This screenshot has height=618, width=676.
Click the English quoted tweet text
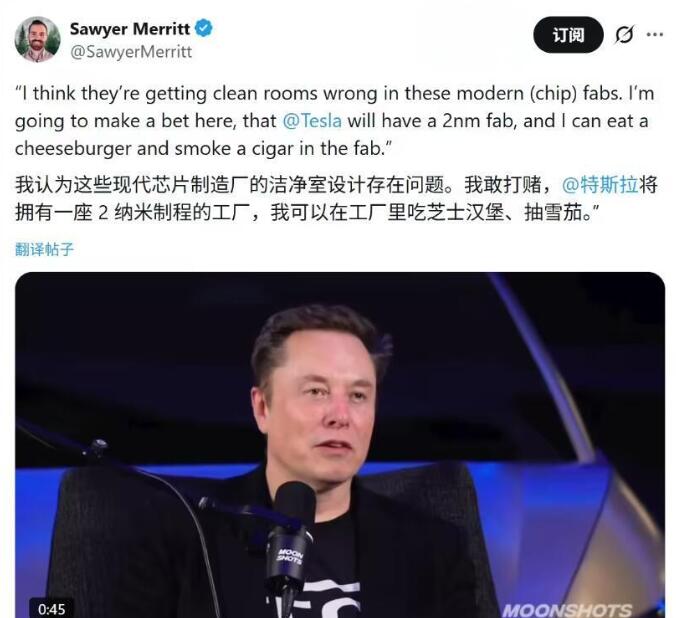click(335, 121)
